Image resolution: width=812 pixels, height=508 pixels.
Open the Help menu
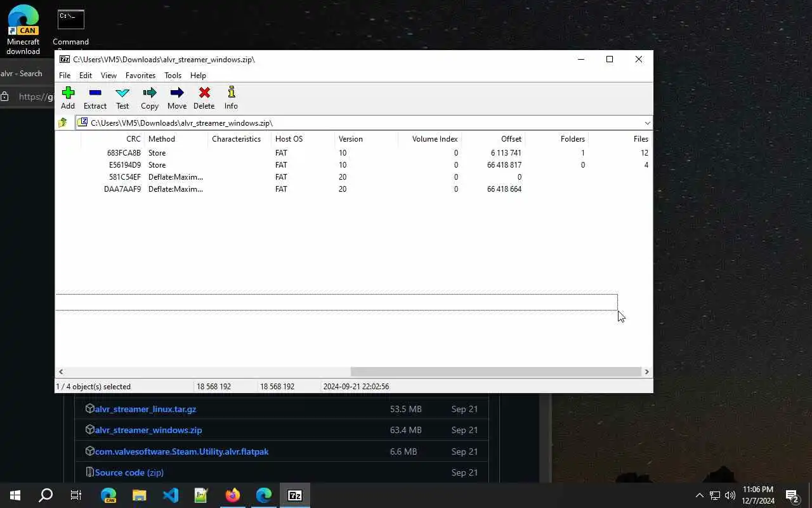[198, 75]
